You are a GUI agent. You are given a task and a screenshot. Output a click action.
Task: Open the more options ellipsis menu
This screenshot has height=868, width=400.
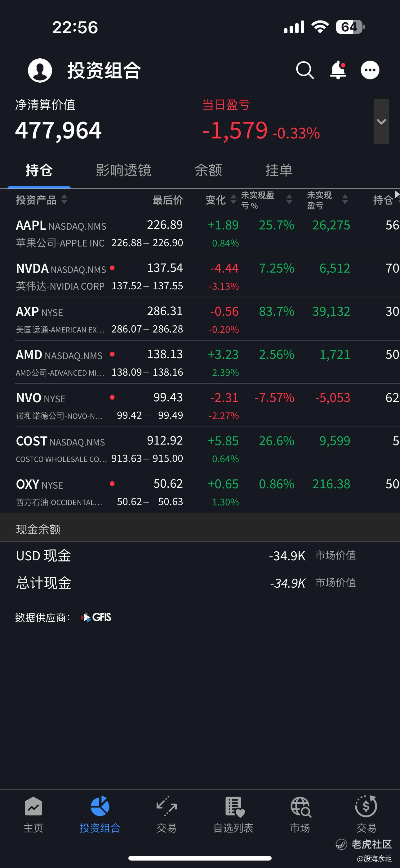click(370, 70)
